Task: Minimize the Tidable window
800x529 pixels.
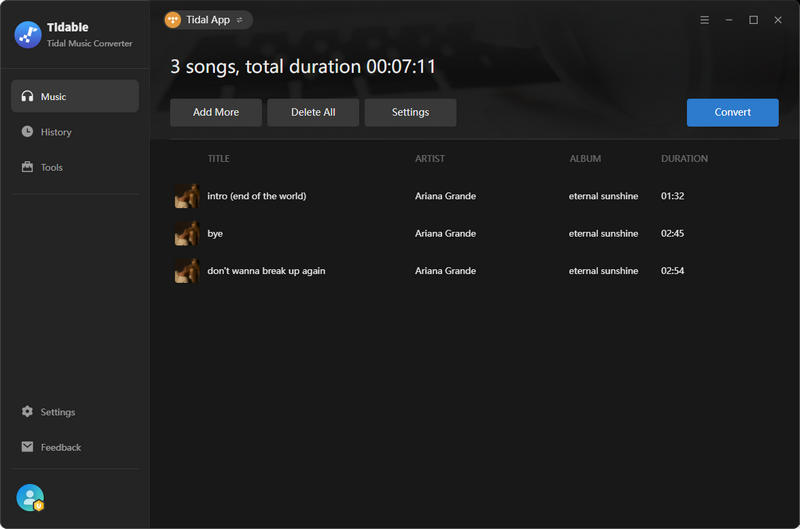Action: click(x=729, y=20)
